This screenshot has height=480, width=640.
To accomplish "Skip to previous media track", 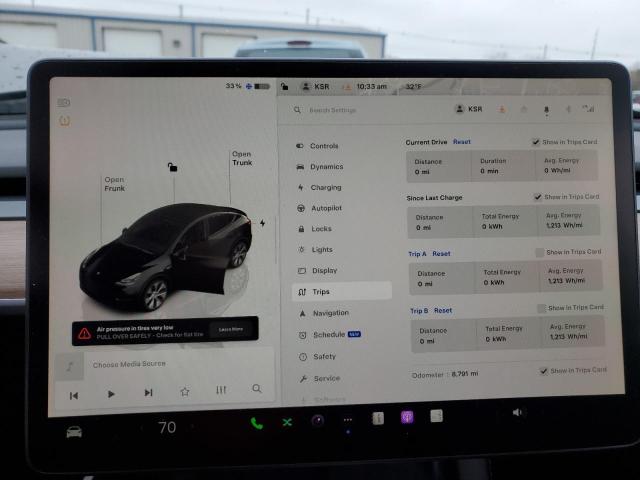I will coord(74,396).
